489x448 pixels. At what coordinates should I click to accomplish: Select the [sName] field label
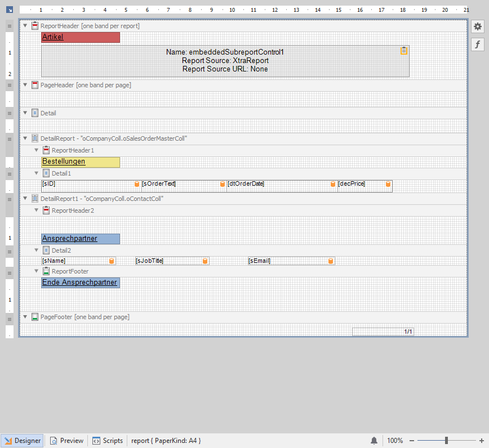pyautogui.click(x=79, y=261)
